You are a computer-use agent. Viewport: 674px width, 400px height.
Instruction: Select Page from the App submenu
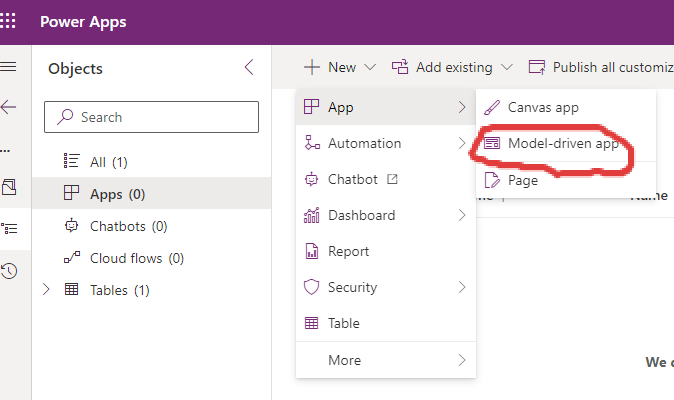tap(522, 180)
